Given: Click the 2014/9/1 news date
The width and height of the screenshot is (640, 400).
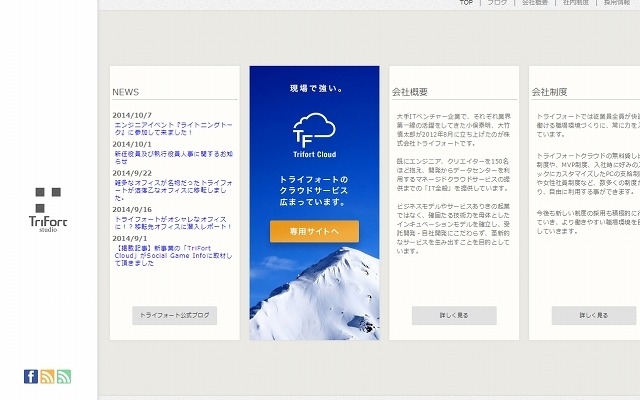Looking at the screenshot, I should click(x=130, y=239).
